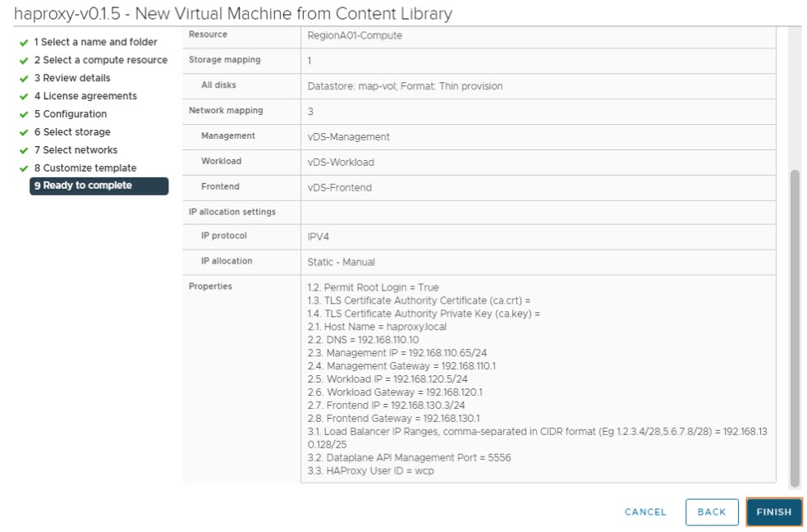
Task: Select the vDS-Management network value
Action: pos(348,137)
